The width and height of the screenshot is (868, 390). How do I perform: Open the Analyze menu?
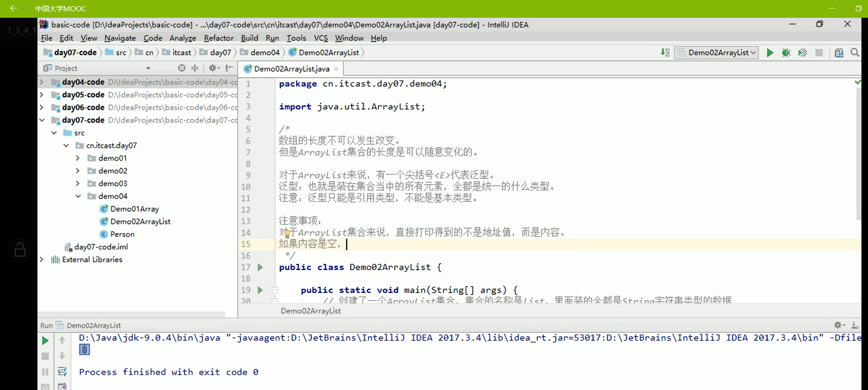pos(183,38)
